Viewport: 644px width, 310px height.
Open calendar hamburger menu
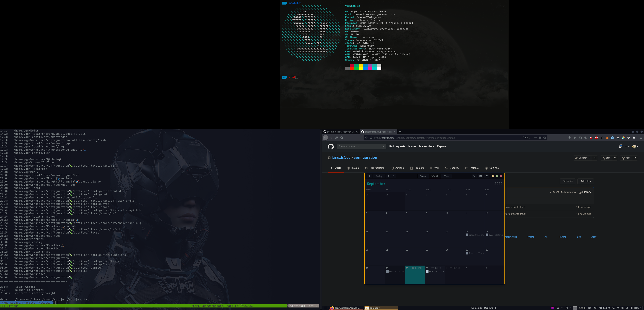487,176
